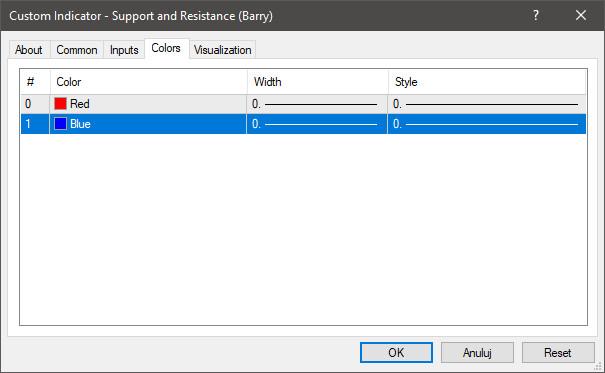Image resolution: width=605 pixels, height=373 pixels.
Task: Open Width selector for the Blue row
Action: point(317,124)
